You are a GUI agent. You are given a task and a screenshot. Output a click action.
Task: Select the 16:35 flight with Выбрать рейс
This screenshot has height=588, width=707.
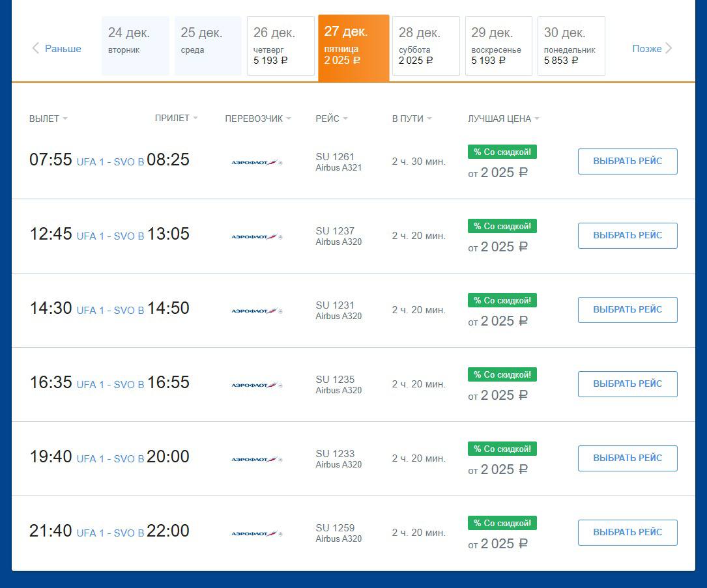pos(627,384)
